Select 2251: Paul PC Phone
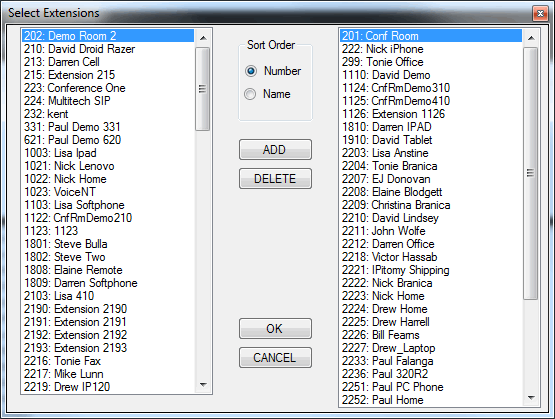This screenshot has width=555, height=419. click(x=431, y=387)
